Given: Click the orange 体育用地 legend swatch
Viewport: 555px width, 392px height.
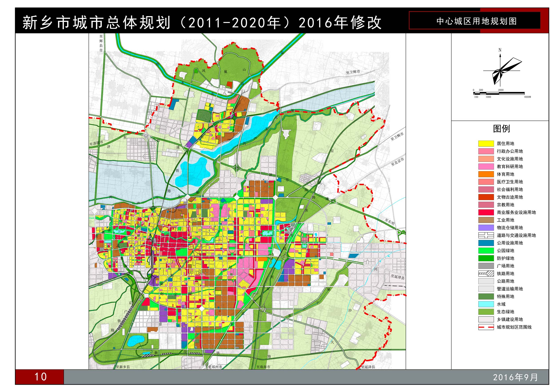Looking at the screenshot, I should pos(486,174).
